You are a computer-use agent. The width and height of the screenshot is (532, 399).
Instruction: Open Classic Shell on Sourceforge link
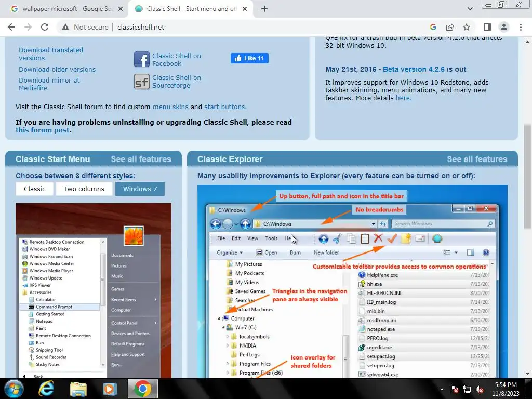tap(177, 82)
